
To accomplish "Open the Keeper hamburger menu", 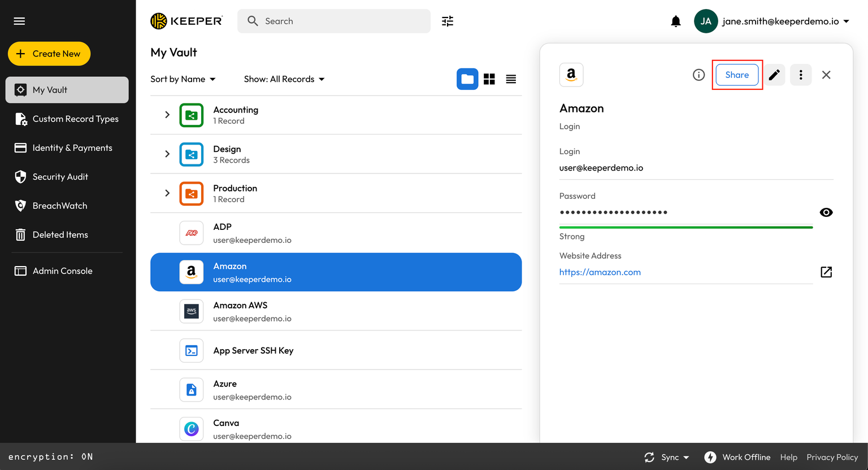I will (x=19, y=21).
